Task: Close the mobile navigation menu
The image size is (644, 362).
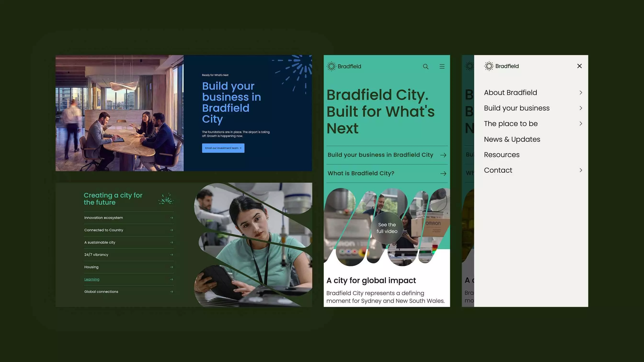Action: click(579, 66)
